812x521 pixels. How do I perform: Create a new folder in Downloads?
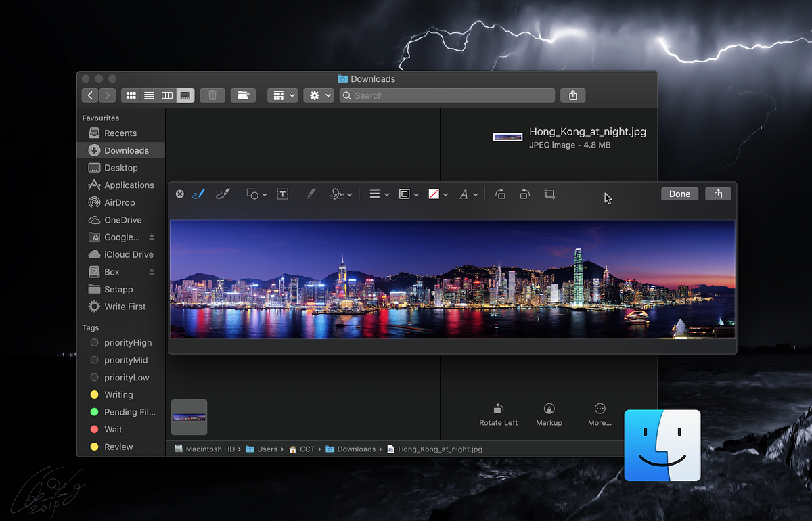(243, 95)
